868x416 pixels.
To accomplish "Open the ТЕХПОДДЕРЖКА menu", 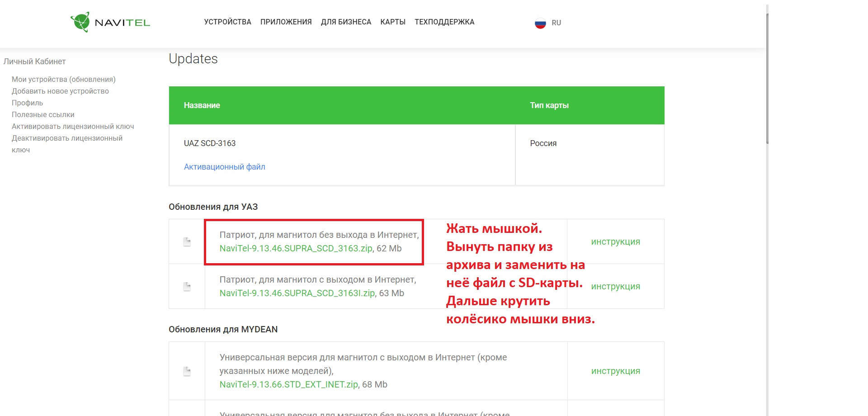I will click(444, 22).
